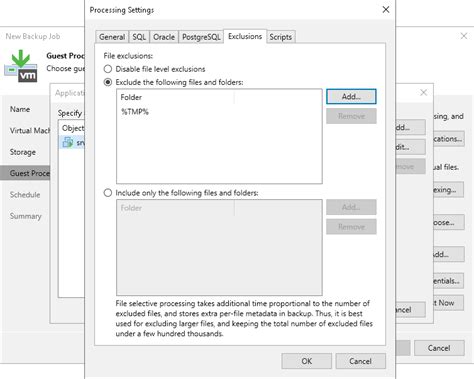Open the SQL tab
This screenshot has width=474, height=379.
tap(139, 37)
